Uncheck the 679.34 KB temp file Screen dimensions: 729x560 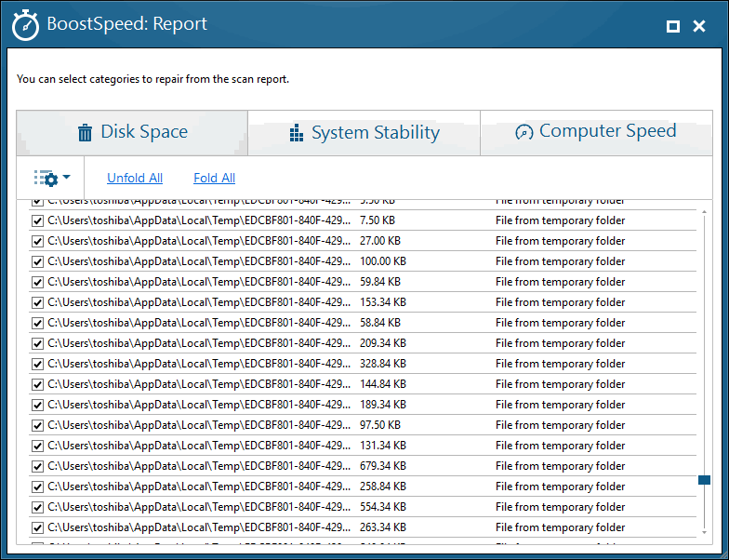pos(37,466)
